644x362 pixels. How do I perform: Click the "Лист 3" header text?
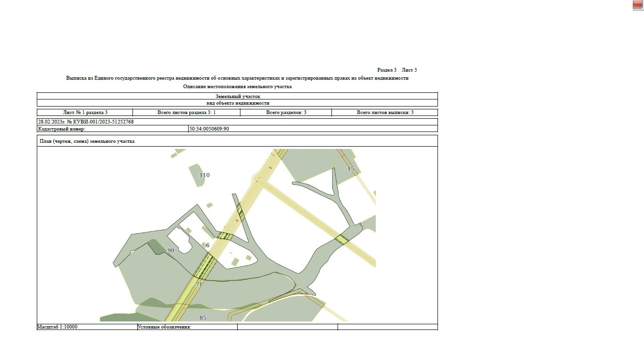(x=409, y=70)
